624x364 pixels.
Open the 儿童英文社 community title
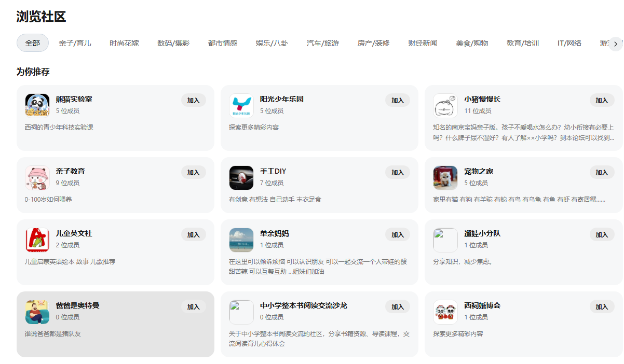point(74,233)
